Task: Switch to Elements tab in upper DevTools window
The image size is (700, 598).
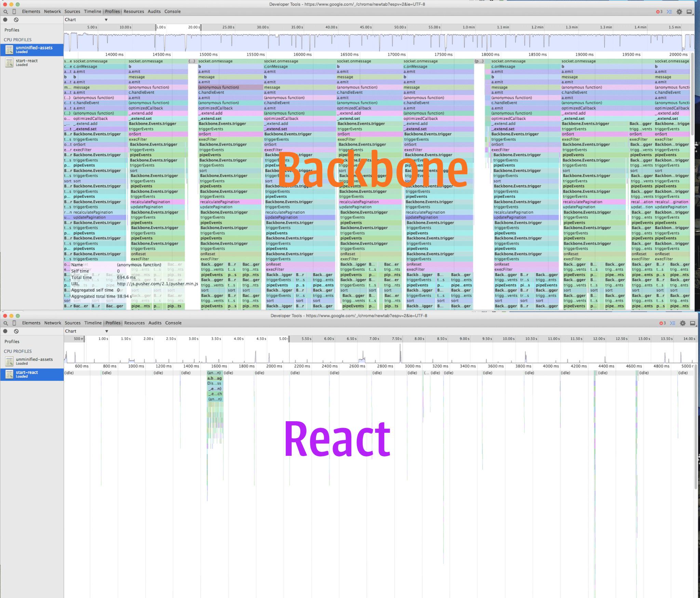Action: 31,12
